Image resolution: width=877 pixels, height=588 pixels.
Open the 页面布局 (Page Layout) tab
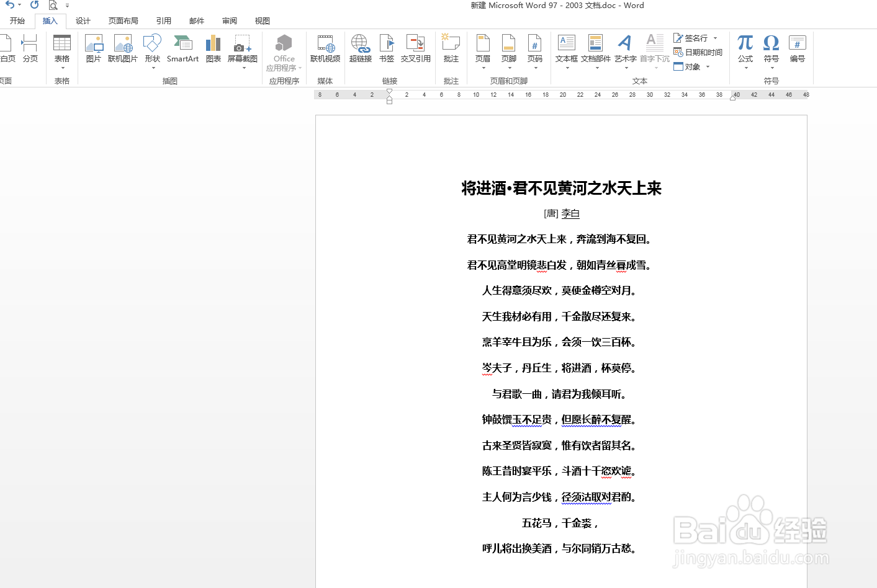[124, 21]
